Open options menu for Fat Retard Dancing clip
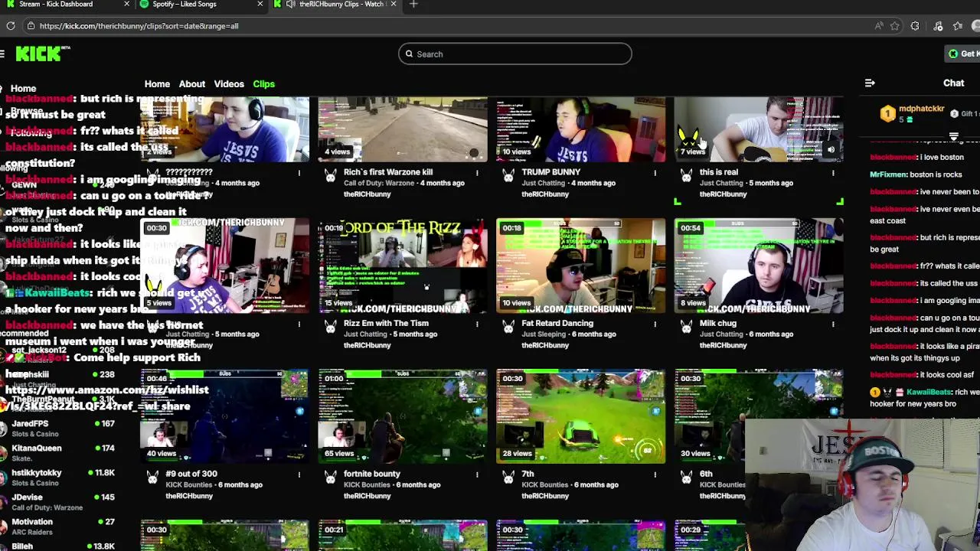Image resolution: width=980 pixels, height=551 pixels. 655,324
